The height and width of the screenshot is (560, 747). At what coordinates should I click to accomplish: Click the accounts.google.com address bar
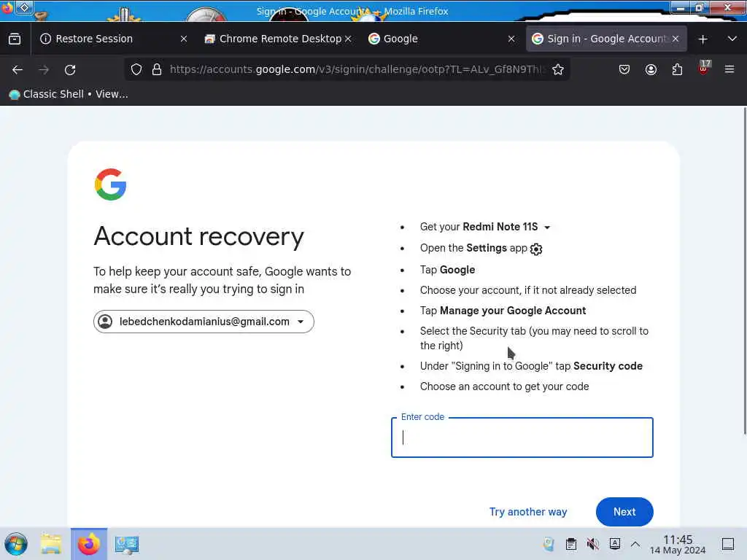tap(357, 69)
